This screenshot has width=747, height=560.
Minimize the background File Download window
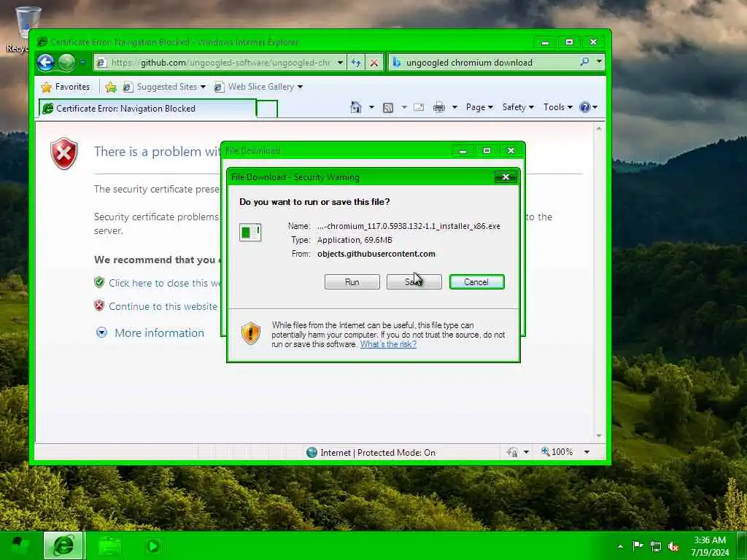point(462,151)
